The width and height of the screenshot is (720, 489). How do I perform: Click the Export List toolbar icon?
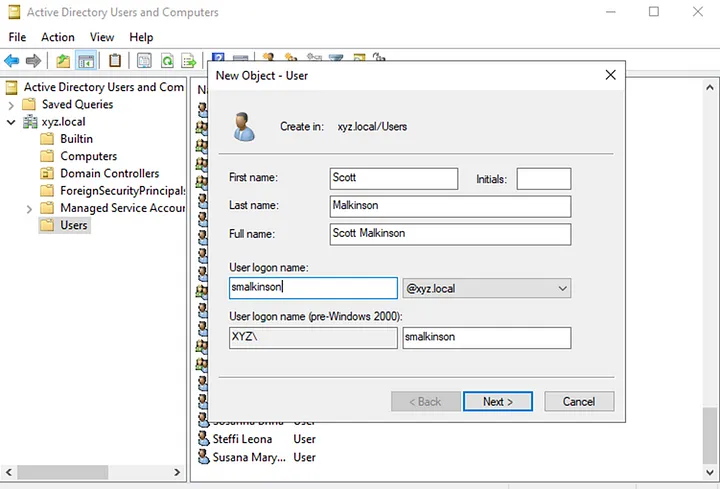point(189,60)
